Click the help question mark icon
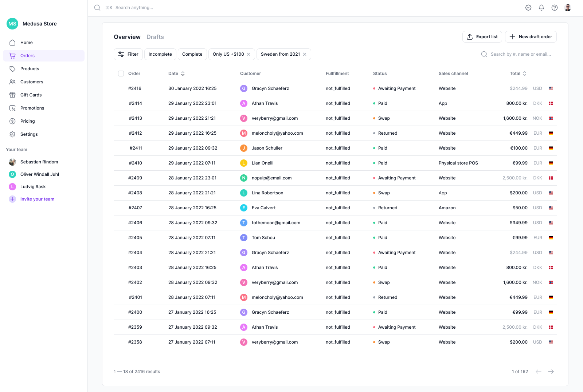 [x=555, y=7]
